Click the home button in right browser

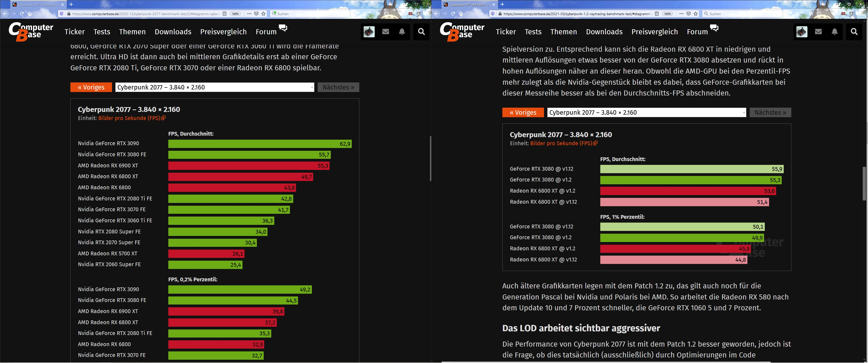[x=461, y=14]
